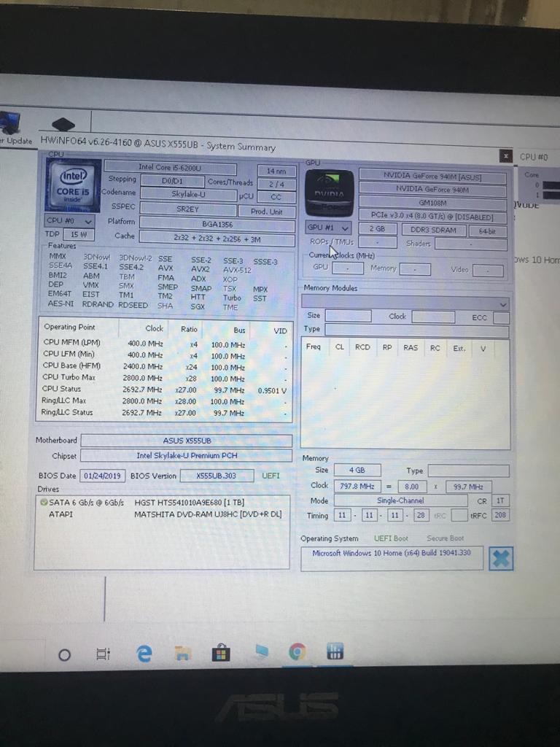The width and height of the screenshot is (560, 747).
Task: Click the UEFI Boot label
Action: click(391, 538)
